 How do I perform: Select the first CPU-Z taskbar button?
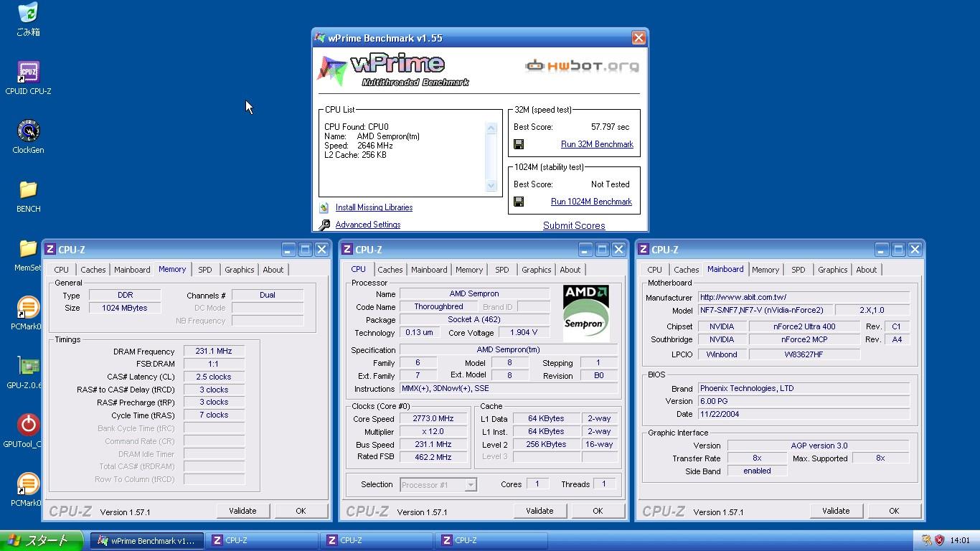coord(263,541)
